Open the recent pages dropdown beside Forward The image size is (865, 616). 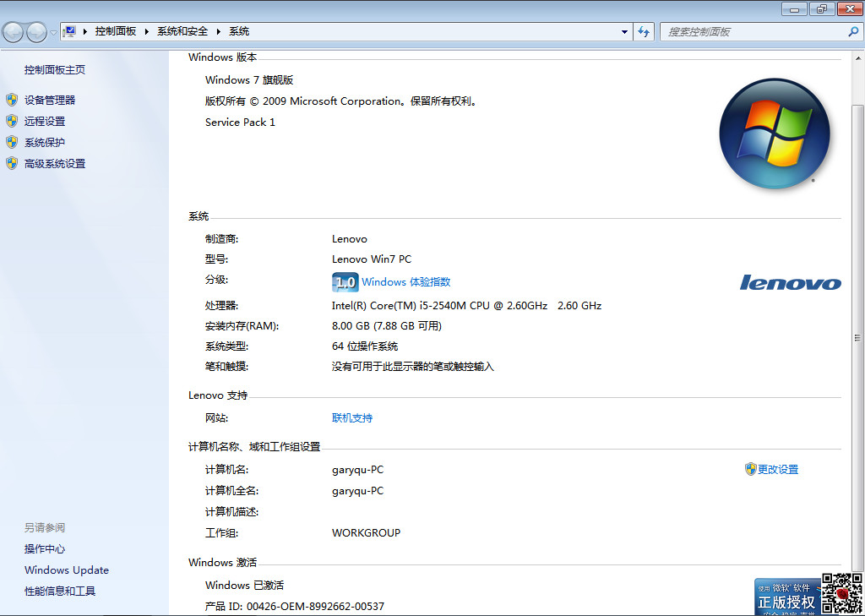53,33
